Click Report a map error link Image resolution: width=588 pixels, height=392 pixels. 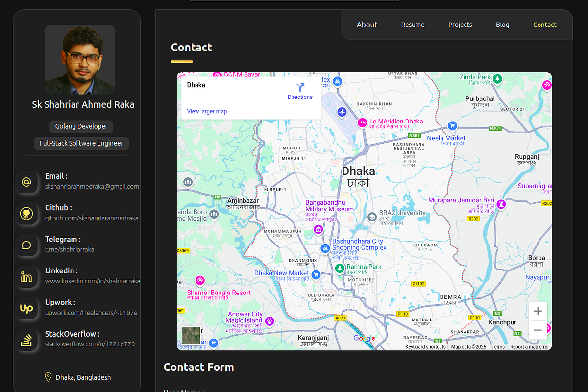[530, 347]
